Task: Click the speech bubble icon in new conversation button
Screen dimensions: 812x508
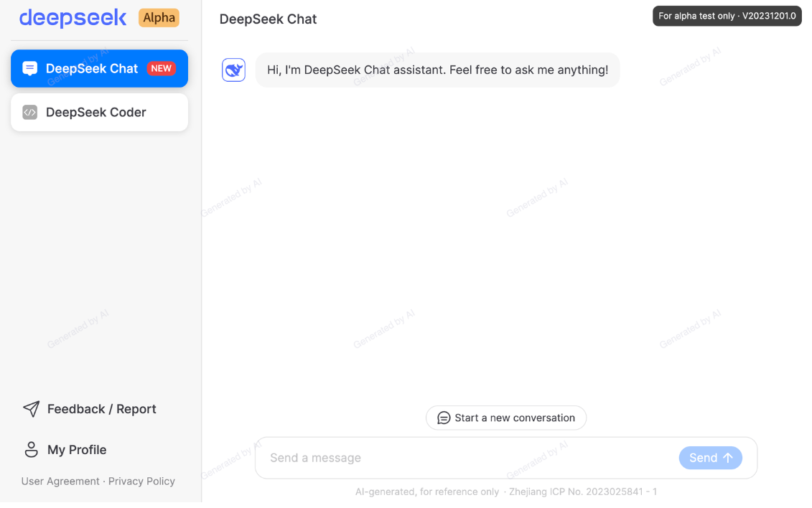Action: coord(444,418)
